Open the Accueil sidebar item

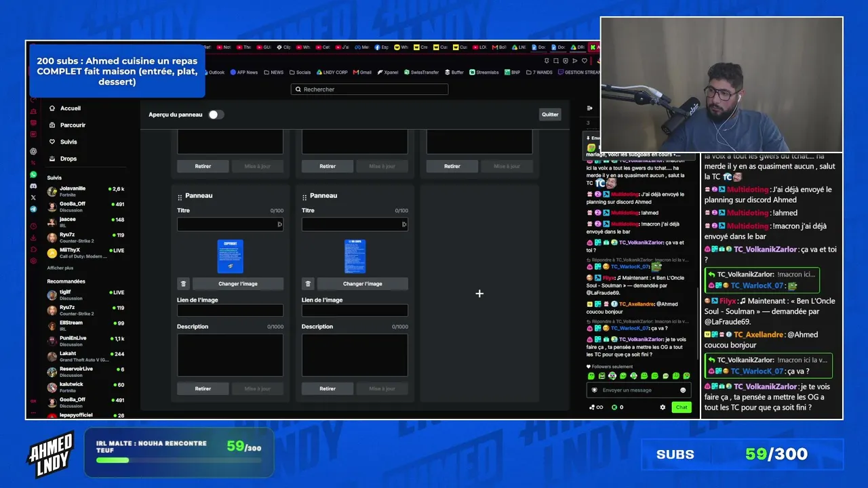(x=65, y=108)
